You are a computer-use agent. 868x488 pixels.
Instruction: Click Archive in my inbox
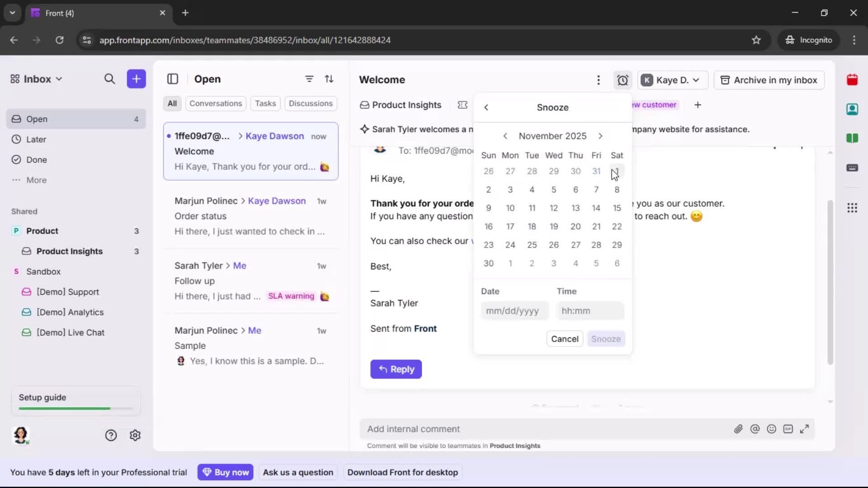(x=769, y=80)
